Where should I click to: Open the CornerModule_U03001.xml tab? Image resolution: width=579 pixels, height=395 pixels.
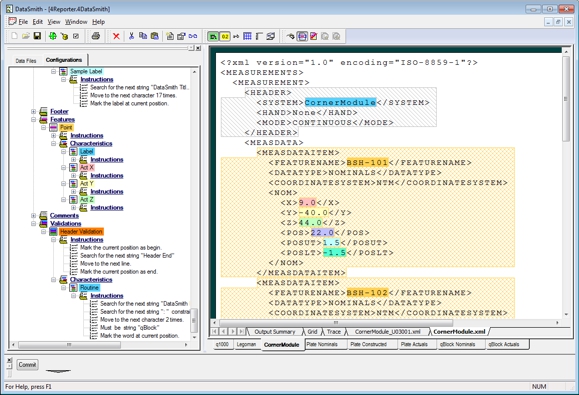pyautogui.click(x=387, y=332)
